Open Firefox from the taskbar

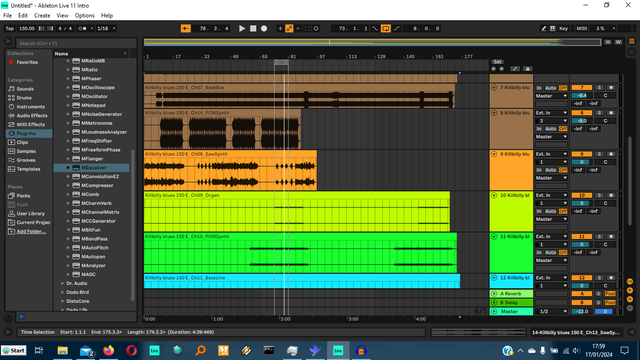(x=109, y=351)
